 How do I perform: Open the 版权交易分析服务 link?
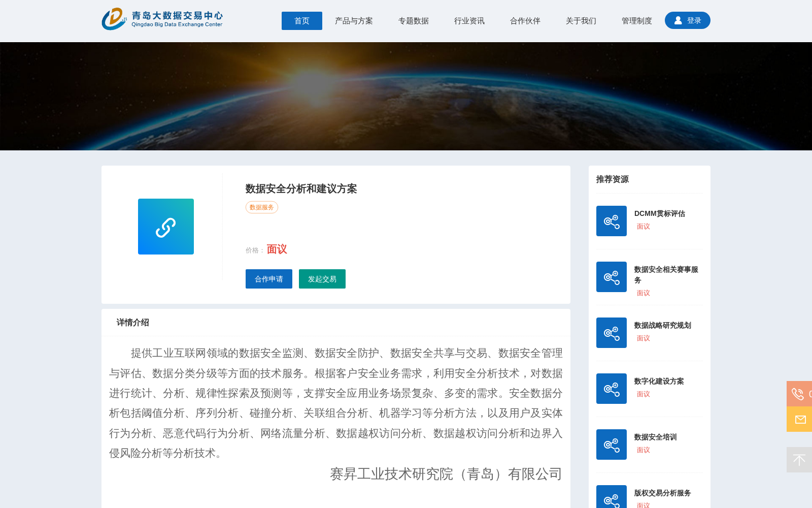tap(663, 493)
